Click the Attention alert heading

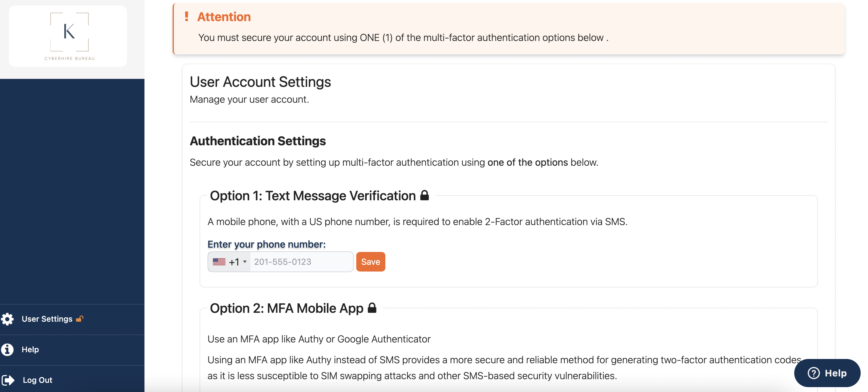[224, 17]
